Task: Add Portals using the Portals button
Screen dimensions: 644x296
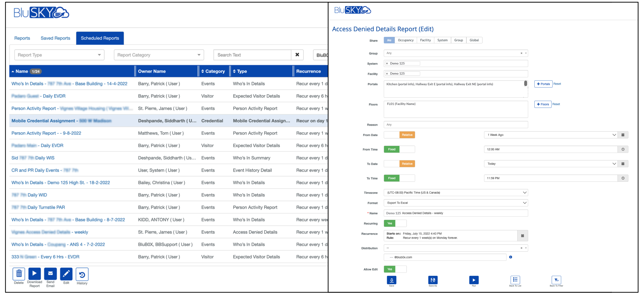Action: (543, 84)
